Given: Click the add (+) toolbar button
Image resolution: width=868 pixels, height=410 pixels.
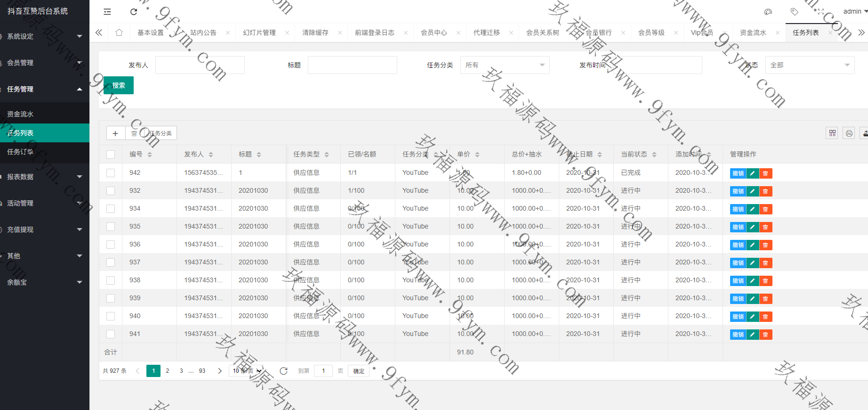Looking at the screenshot, I should coord(115,133).
